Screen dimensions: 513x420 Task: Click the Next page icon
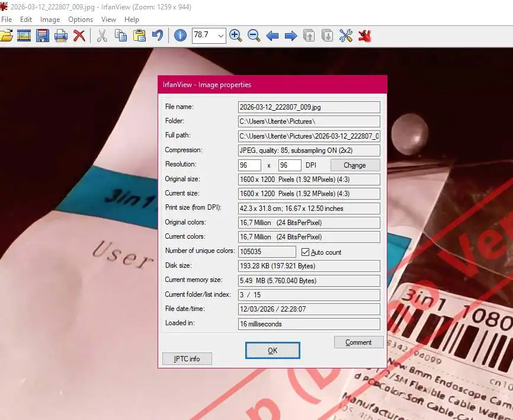tap(328, 36)
